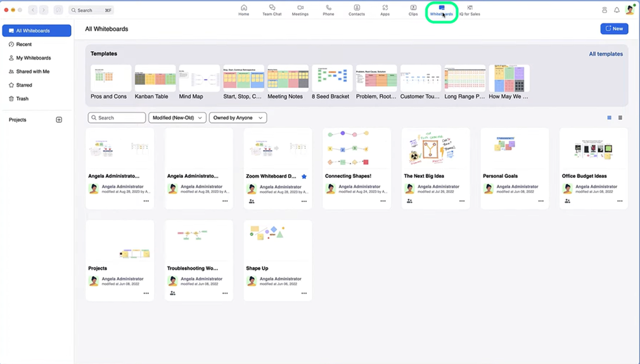
Task: Switch to grid view layout
Action: click(610, 118)
